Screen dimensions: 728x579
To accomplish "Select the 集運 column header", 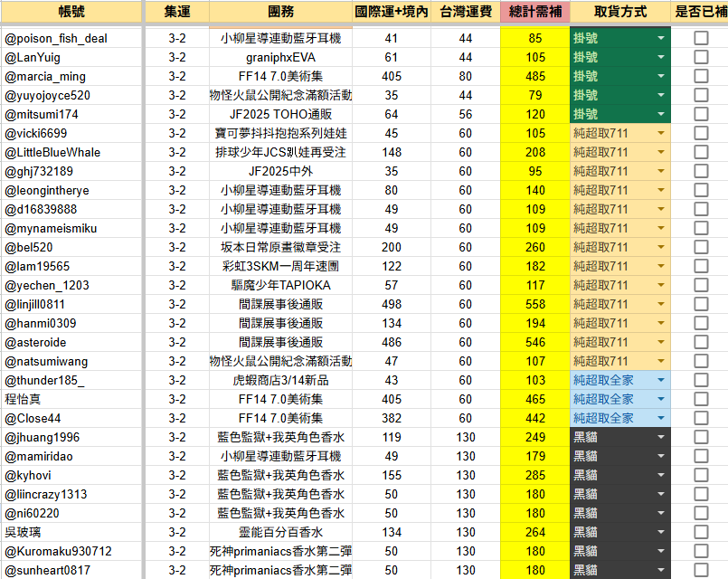I will coord(177,12).
